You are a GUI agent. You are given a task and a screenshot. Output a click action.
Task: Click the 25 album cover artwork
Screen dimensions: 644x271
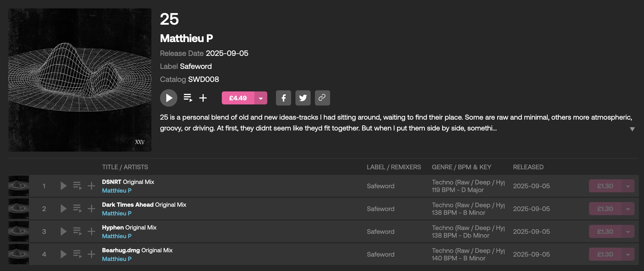(x=80, y=80)
